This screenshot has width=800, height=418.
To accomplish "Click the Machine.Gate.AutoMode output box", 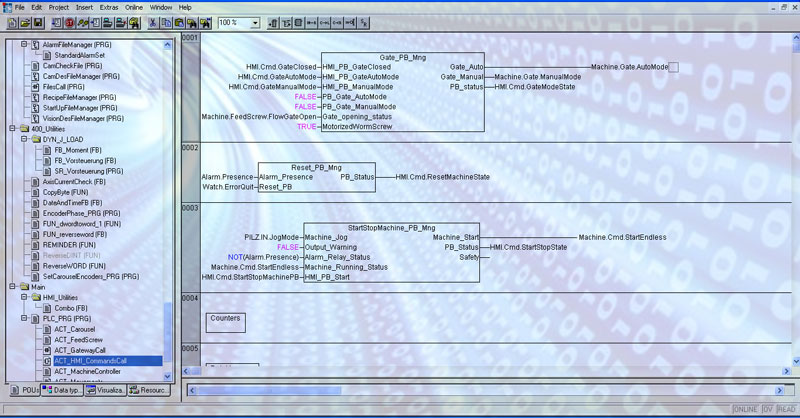I will pyautogui.click(x=673, y=67).
